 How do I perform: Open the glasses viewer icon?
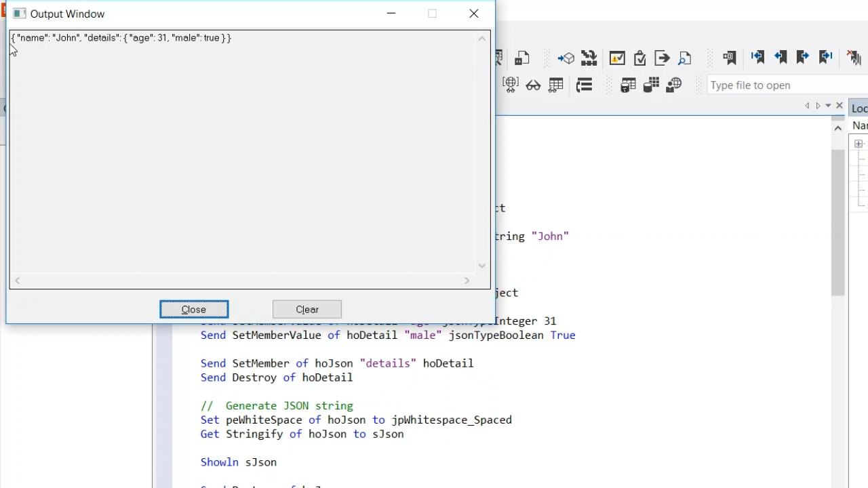point(533,85)
